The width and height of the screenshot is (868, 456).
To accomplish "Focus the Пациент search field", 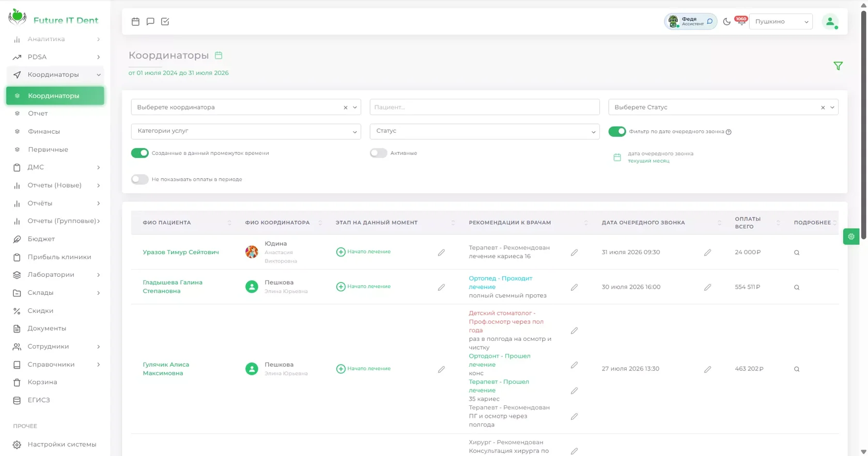I will [x=485, y=107].
